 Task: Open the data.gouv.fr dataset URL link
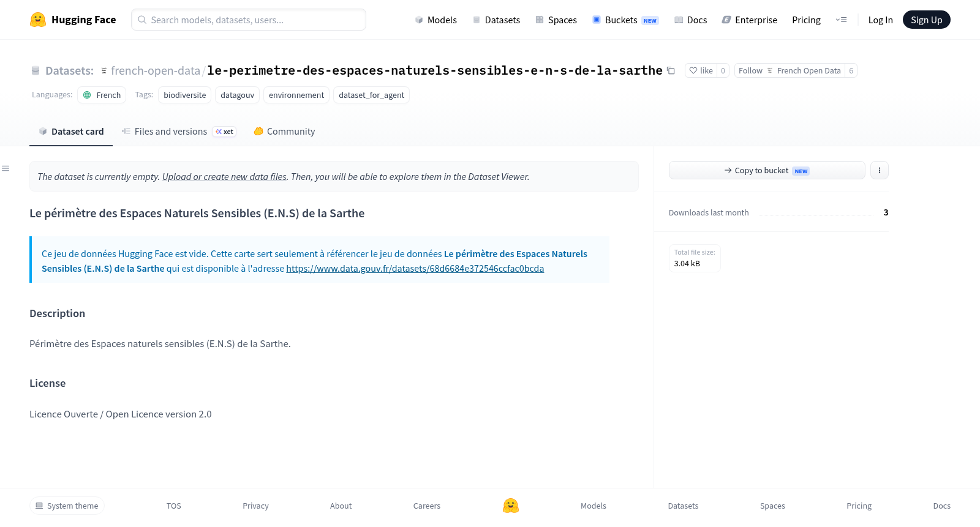pyautogui.click(x=415, y=268)
